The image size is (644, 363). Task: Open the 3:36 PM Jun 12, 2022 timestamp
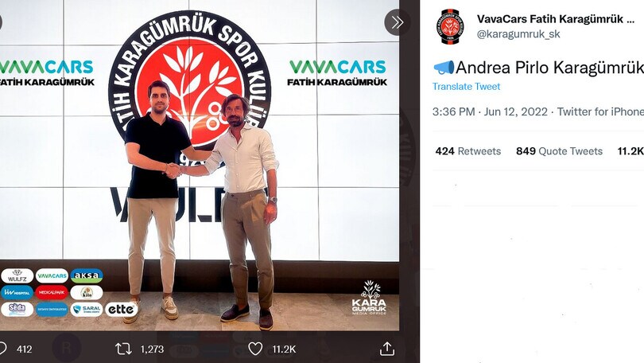coord(490,111)
